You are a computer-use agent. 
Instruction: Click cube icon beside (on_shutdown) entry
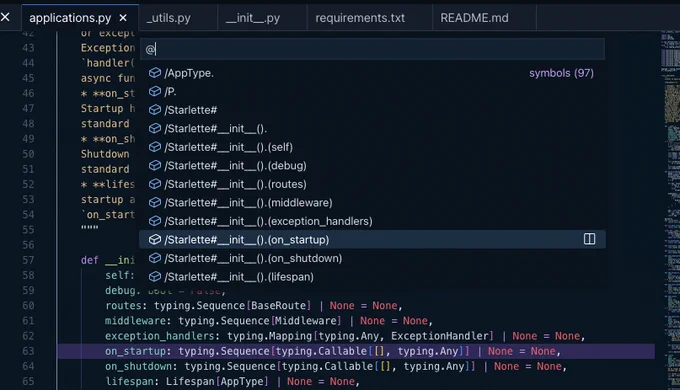point(155,258)
